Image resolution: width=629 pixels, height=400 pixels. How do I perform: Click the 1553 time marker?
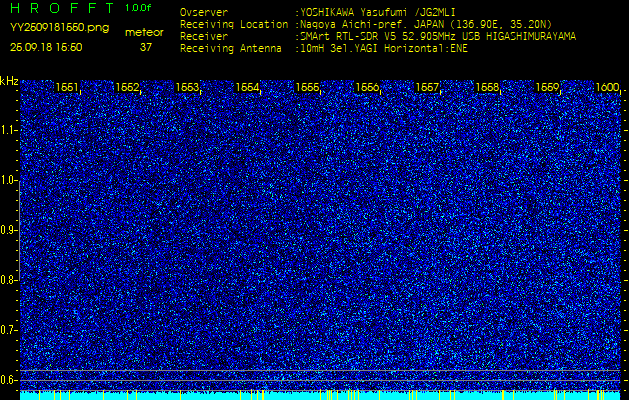coord(187,87)
